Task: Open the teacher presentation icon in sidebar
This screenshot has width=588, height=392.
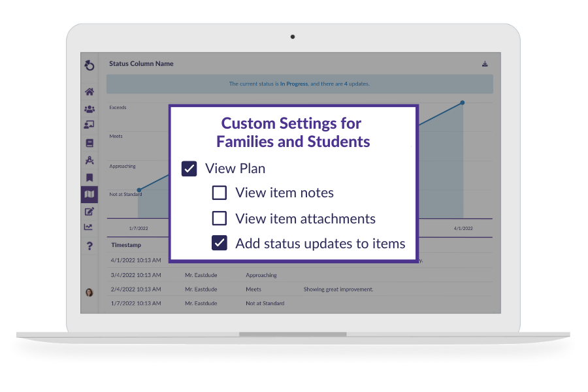Action: [x=90, y=125]
